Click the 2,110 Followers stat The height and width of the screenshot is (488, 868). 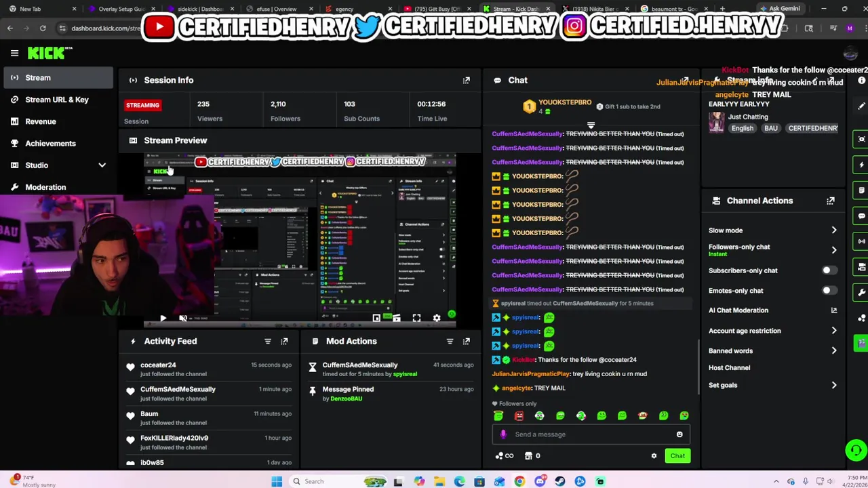click(x=285, y=111)
